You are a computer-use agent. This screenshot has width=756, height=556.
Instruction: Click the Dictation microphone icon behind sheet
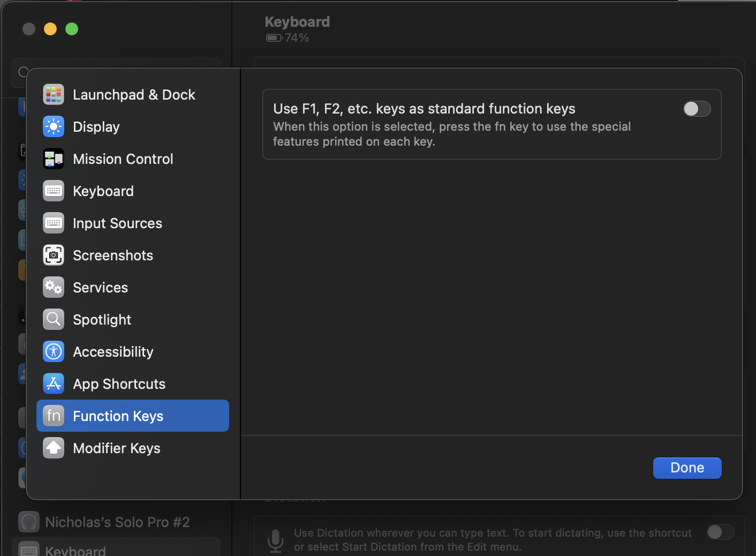pyautogui.click(x=276, y=540)
